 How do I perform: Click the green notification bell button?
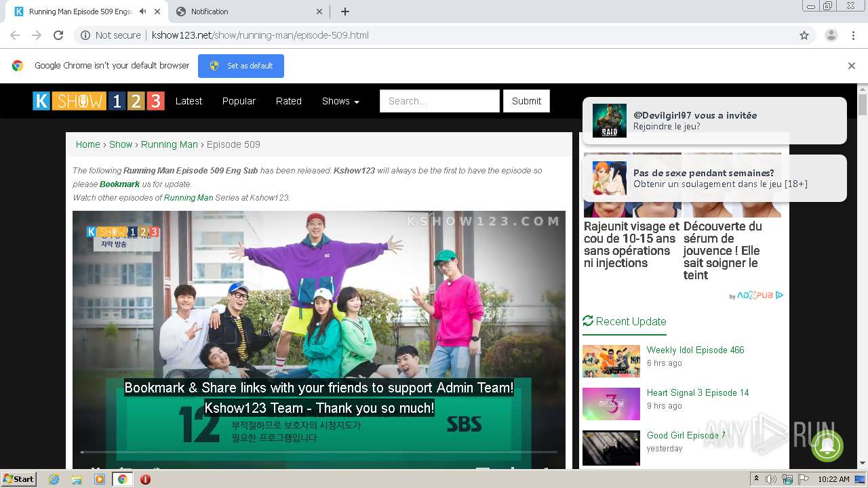pos(827,445)
